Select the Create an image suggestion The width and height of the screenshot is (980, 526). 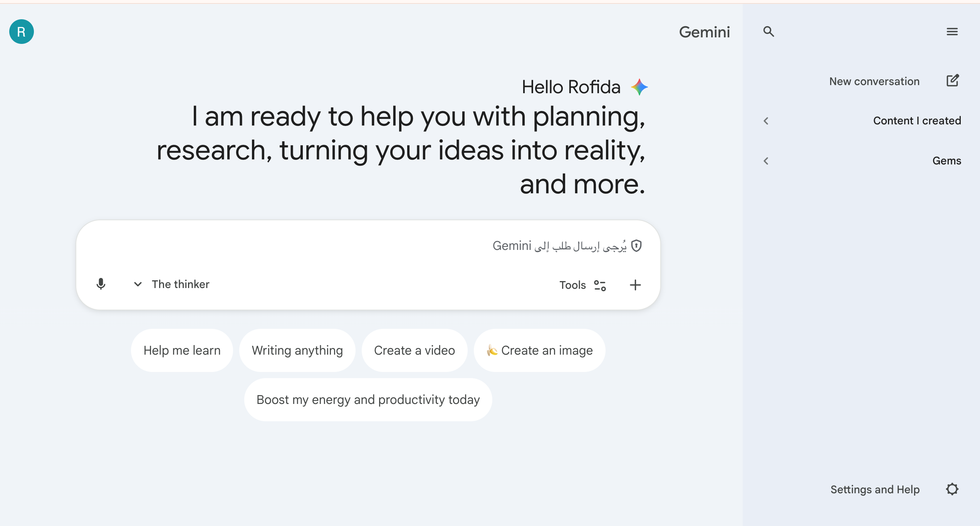click(x=539, y=350)
